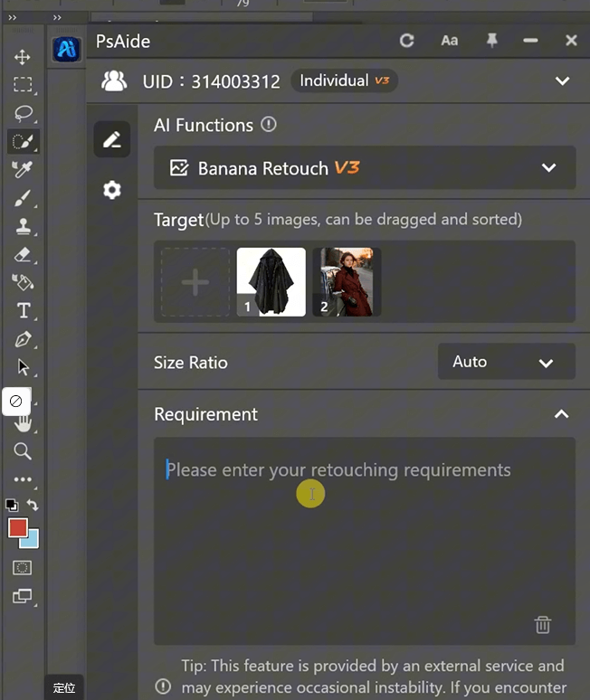
Task: Click the light blue background color swatch
Action: coord(33,541)
